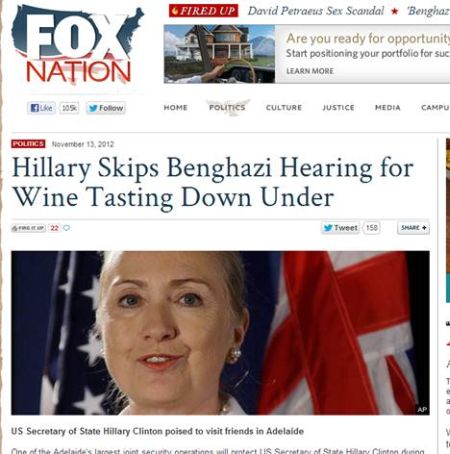Open the Hillary Skips Benghazi Hearing headline
450x454 pixels.
(x=213, y=183)
